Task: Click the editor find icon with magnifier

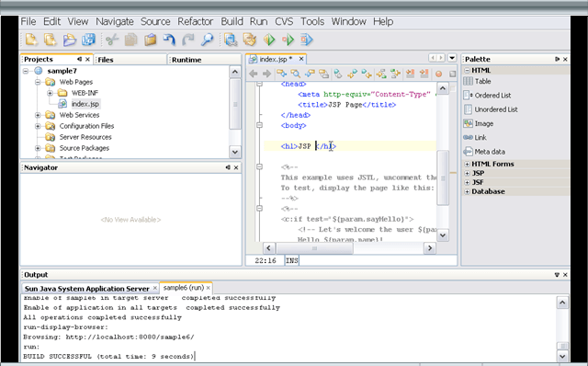Action: (x=295, y=74)
